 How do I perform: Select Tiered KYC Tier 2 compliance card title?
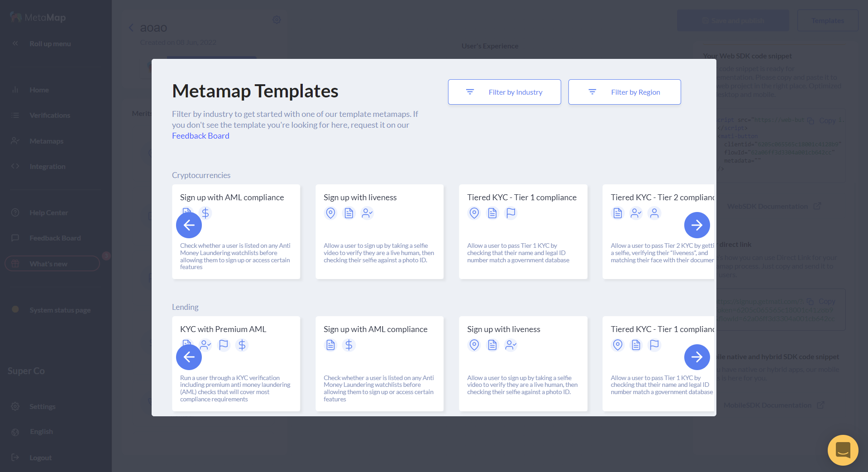tap(663, 197)
